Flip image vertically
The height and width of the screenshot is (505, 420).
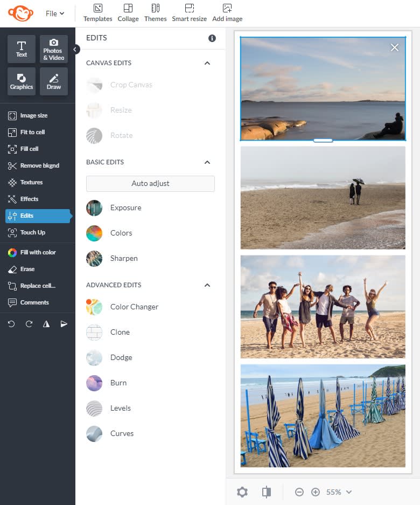point(64,324)
